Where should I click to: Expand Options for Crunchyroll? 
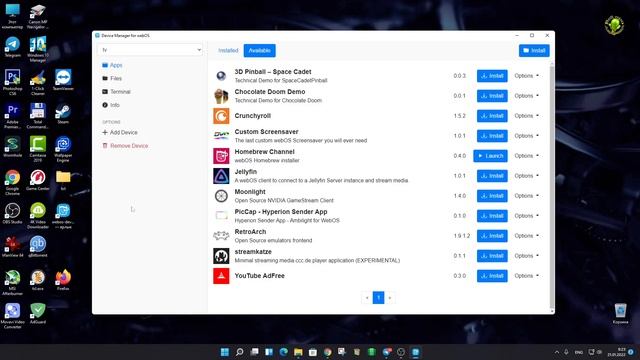click(526, 116)
